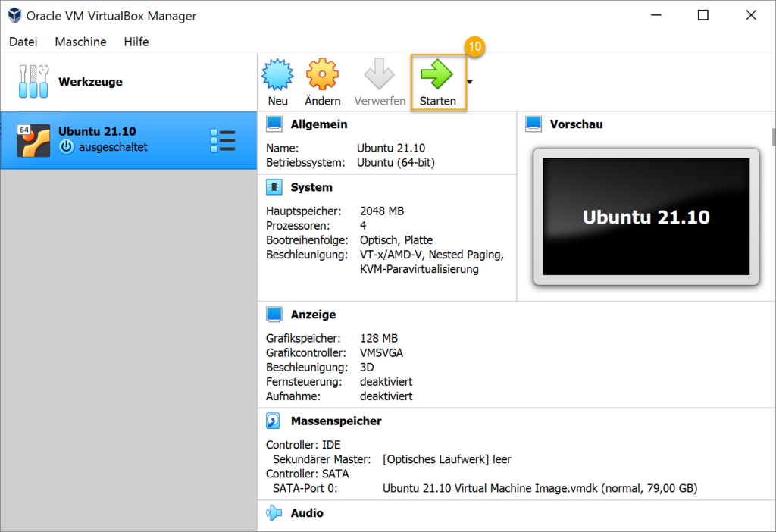Open the dropdown arrow next to Starten
This screenshot has height=532, width=776.
470,82
